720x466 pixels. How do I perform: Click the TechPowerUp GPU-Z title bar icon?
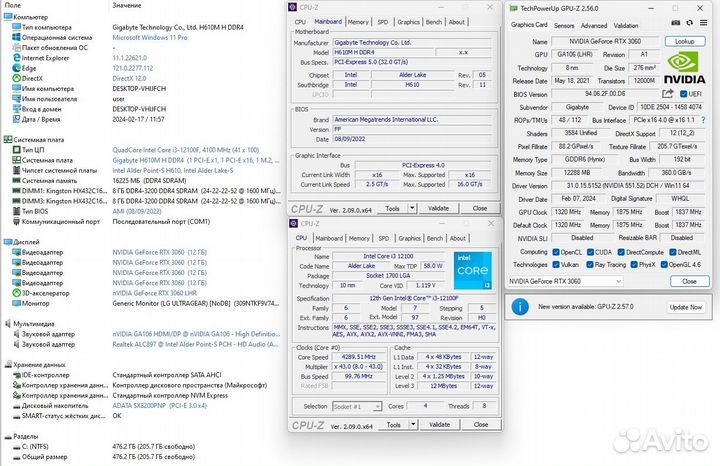(513, 8)
